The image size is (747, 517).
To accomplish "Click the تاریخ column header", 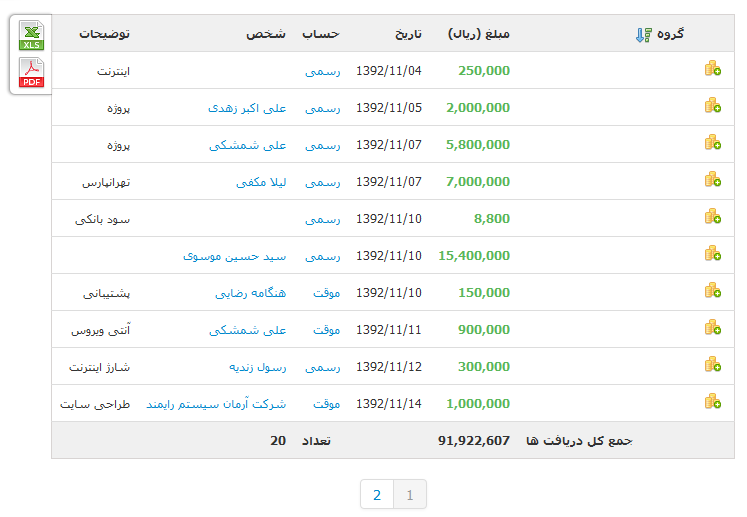I will (x=405, y=34).
